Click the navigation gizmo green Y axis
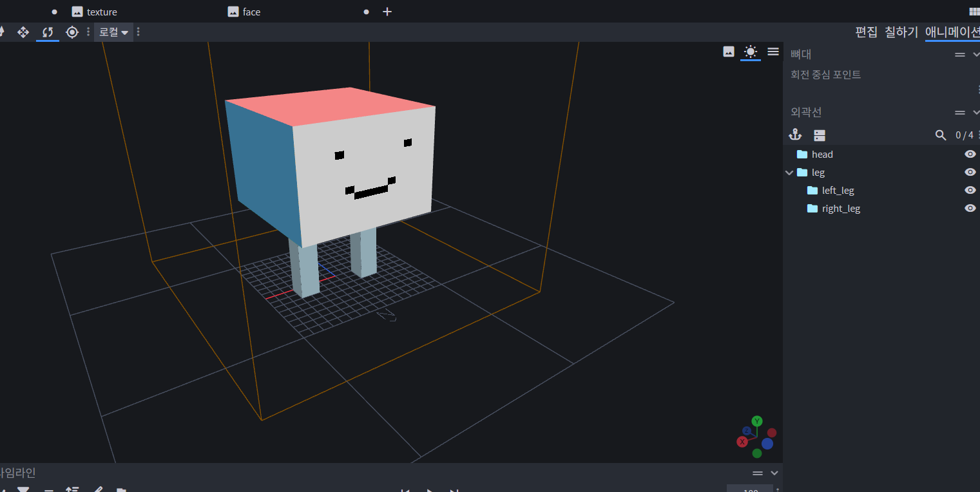980x492 pixels. click(757, 421)
